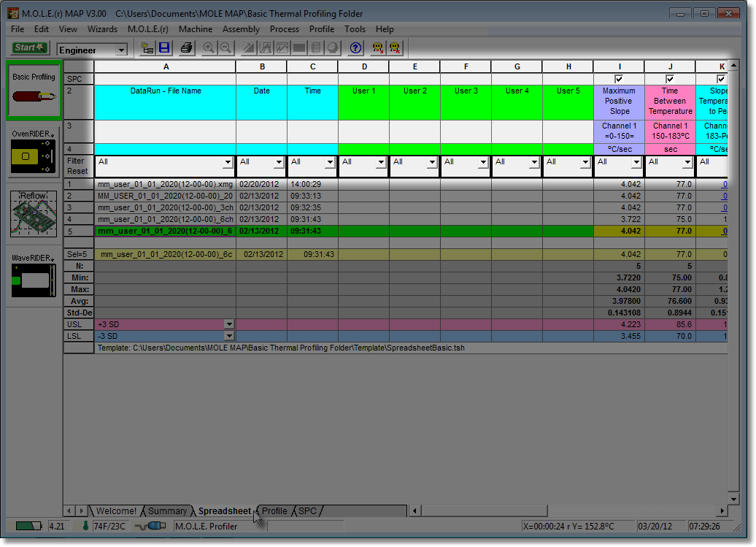Click the green Start wizard button
Image resolution: width=756 pixels, height=547 pixels.
coord(29,47)
